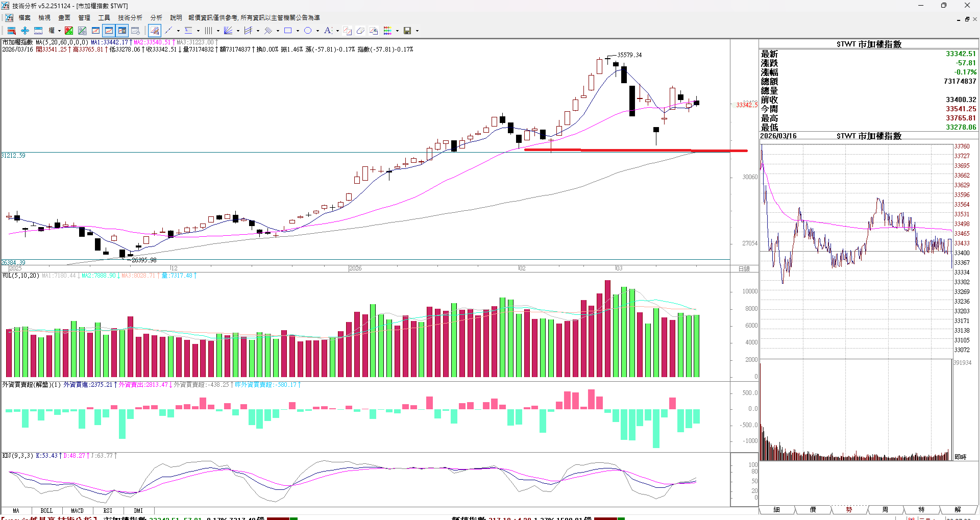Image resolution: width=980 pixels, height=520 pixels.
Task: Open the color palette grid tool
Action: coord(387,31)
